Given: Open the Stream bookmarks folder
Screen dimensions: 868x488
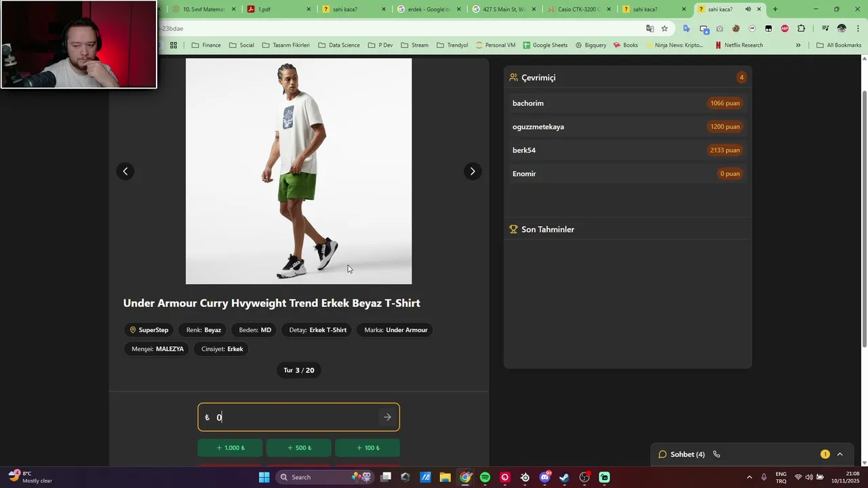Looking at the screenshot, I should point(414,45).
